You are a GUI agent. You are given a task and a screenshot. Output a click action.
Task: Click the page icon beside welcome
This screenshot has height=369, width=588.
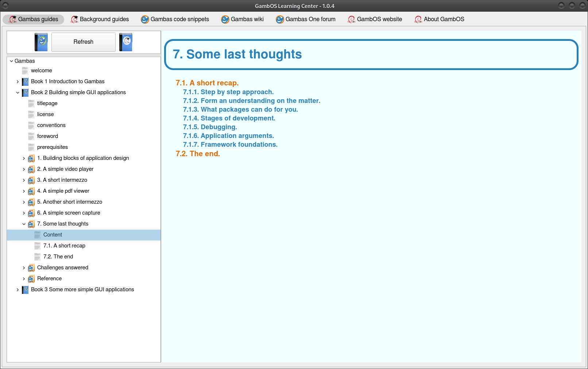tap(25, 71)
